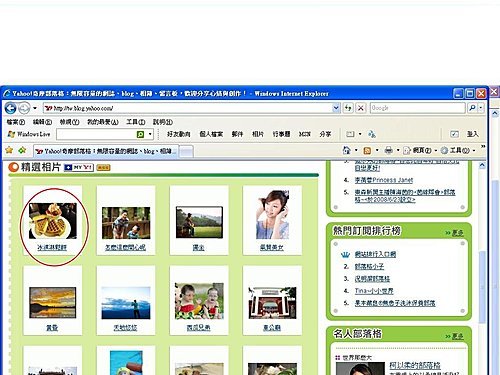Screen dimensions: 500x375
Task: Click the Google search box
Action: point(417,108)
